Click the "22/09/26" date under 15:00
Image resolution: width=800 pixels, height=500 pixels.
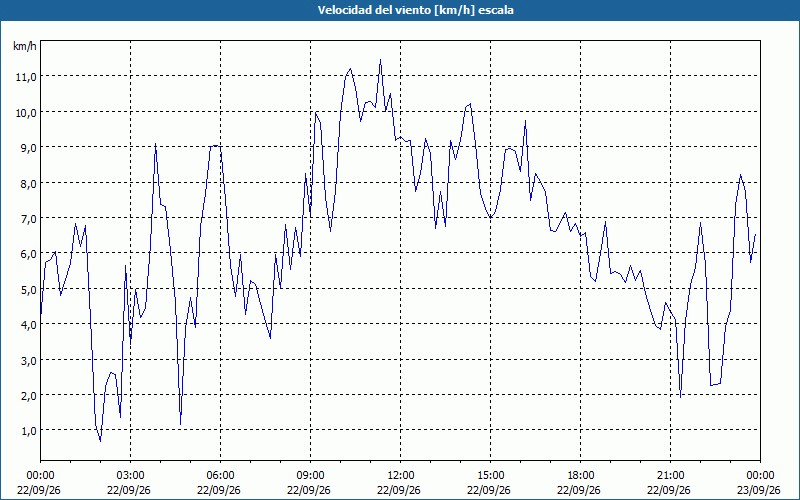489,490
